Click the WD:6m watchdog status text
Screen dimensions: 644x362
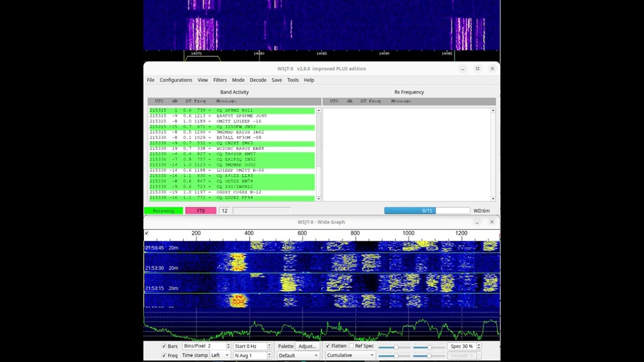(481, 211)
